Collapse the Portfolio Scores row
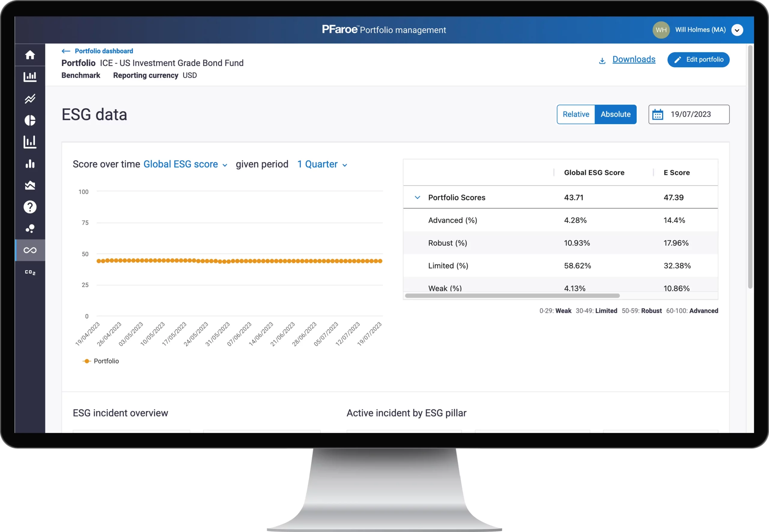 click(417, 197)
